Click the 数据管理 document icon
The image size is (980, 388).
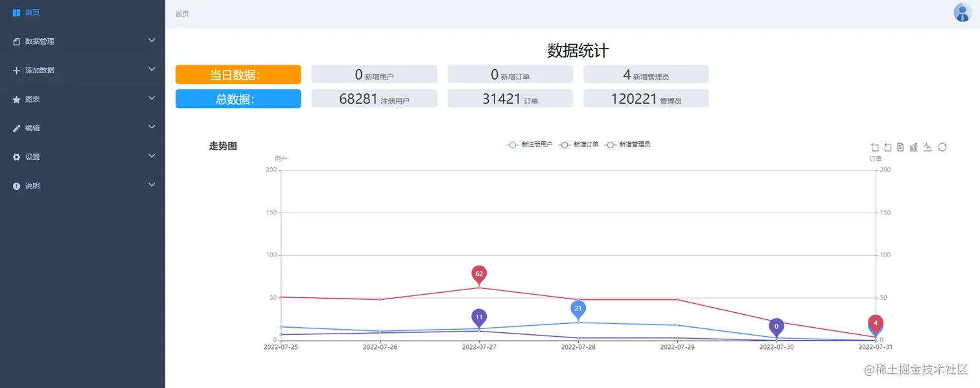point(17,41)
